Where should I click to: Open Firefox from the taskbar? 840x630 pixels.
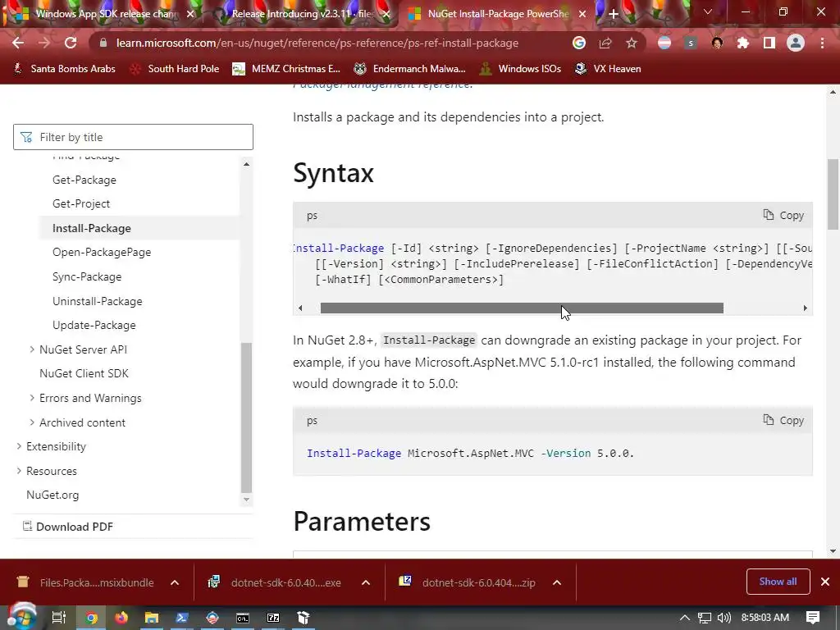(121, 618)
